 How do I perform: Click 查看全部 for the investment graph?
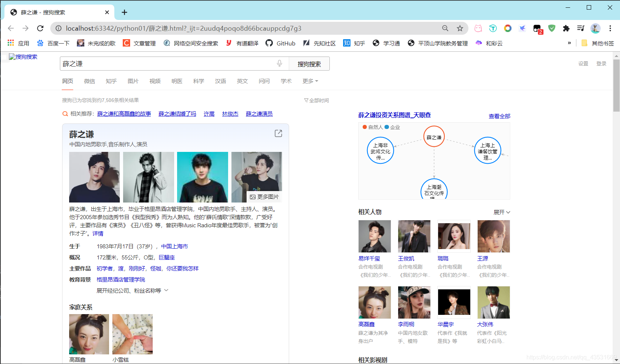tap(499, 116)
